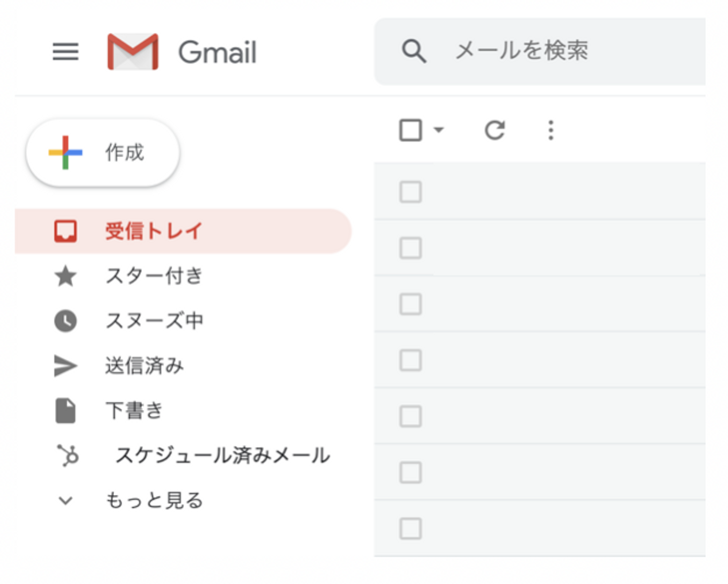This screenshot has width=728, height=584.
Task: Open the hamburger main menu
Action: (65, 52)
